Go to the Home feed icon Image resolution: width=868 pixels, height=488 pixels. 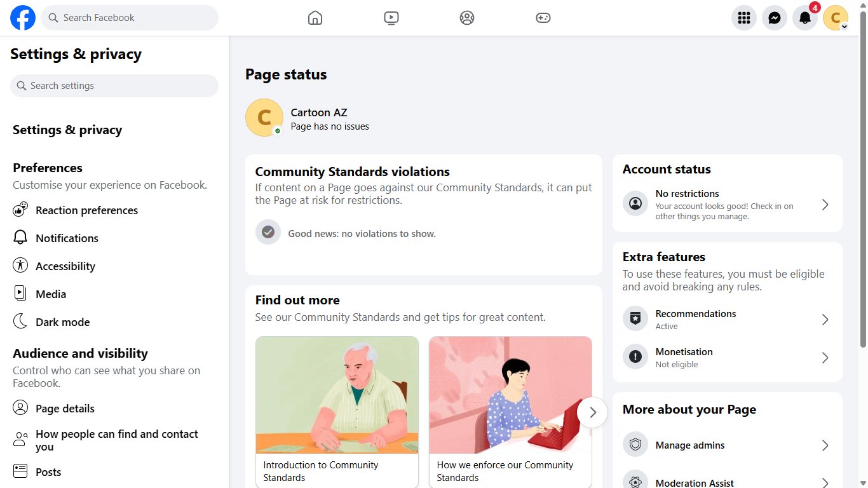point(315,18)
